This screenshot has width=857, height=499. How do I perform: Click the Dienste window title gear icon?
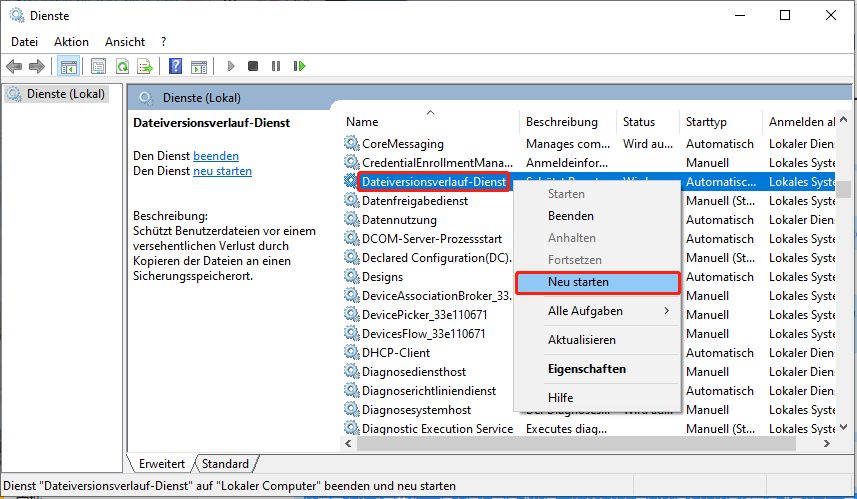(17, 15)
